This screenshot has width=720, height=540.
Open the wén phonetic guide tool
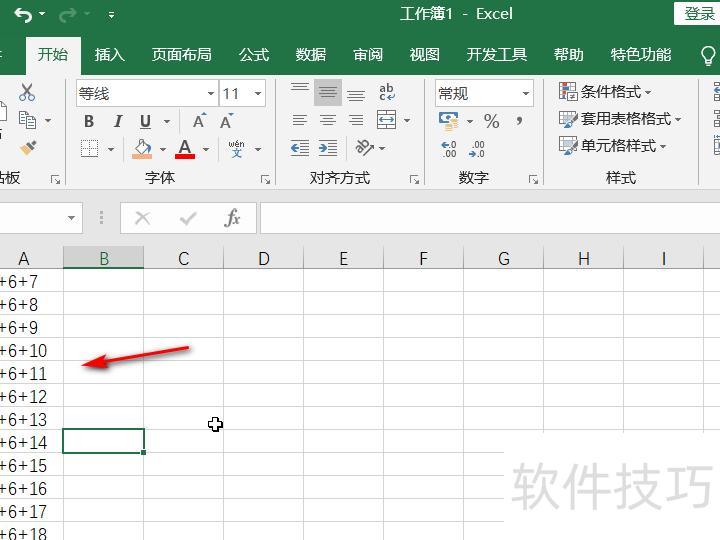click(x=236, y=149)
